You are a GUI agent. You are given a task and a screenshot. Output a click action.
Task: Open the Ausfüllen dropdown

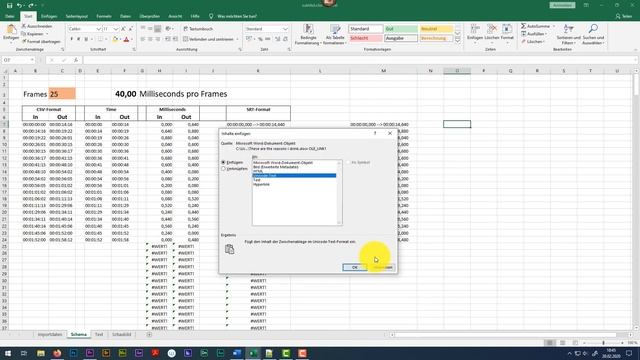pos(535,34)
